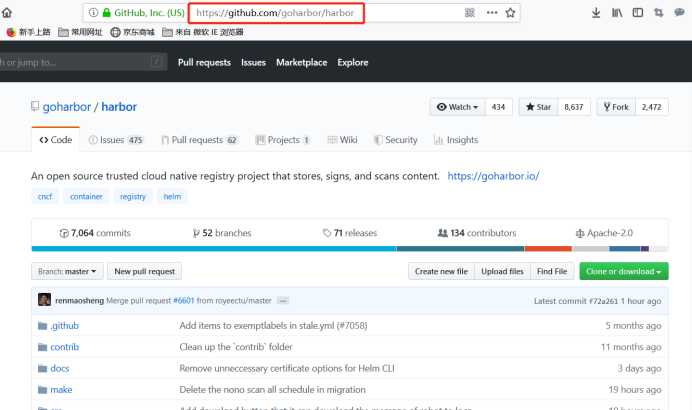The width and height of the screenshot is (692, 410).
Task: View the 52 branches
Action: pyautogui.click(x=222, y=233)
